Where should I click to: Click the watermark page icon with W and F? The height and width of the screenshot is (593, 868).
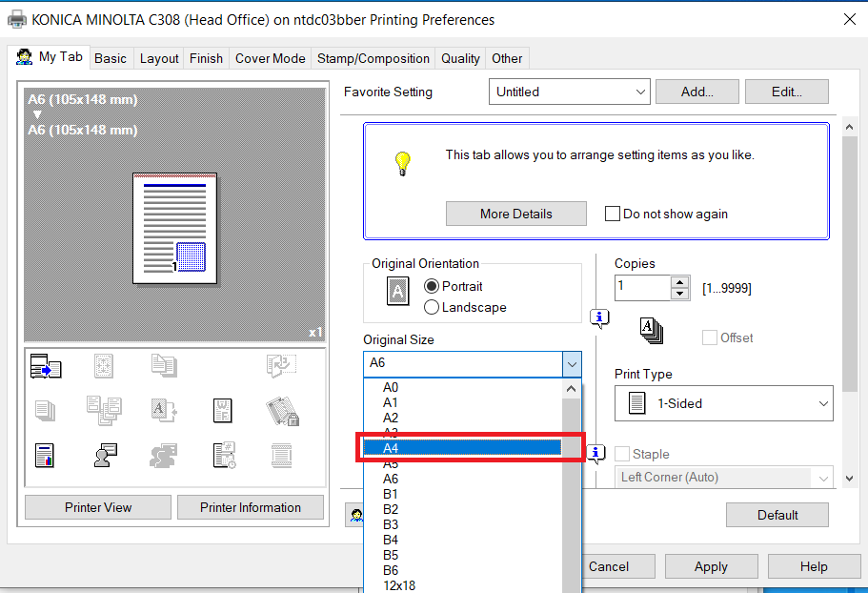(223, 410)
